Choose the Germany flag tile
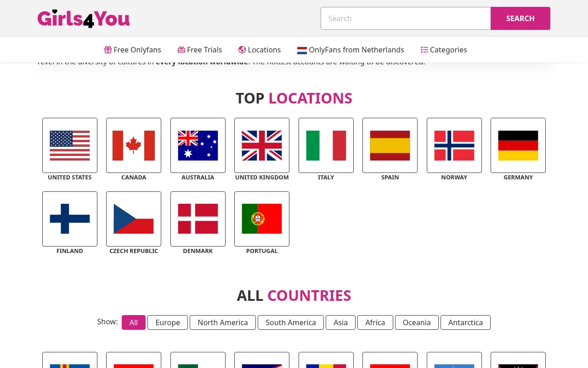The image size is (588, 368). (518, 145)
